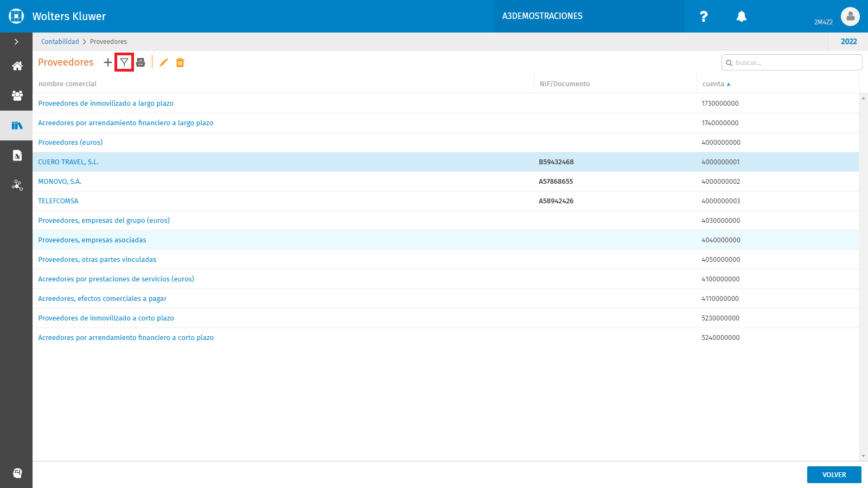Open Proveedores, otras partes vinculadas

pyautogui.click(x=97, y=260)
